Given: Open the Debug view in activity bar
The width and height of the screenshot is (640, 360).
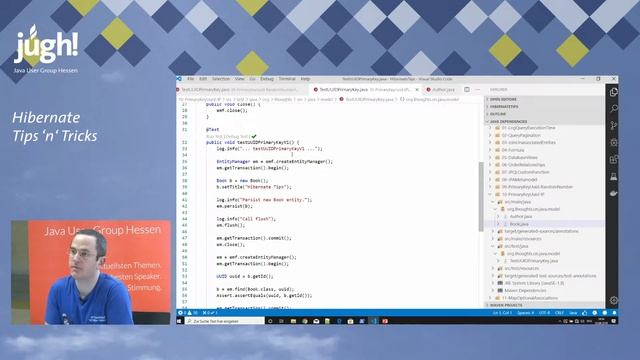Looking at the screenshot, I should point(613,142).
